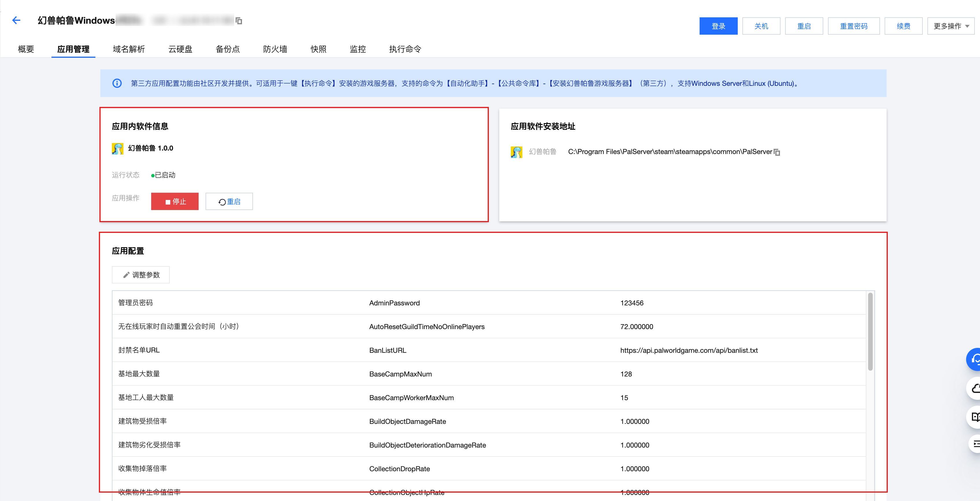Restart the app using 重启 button

click(229, 201)
